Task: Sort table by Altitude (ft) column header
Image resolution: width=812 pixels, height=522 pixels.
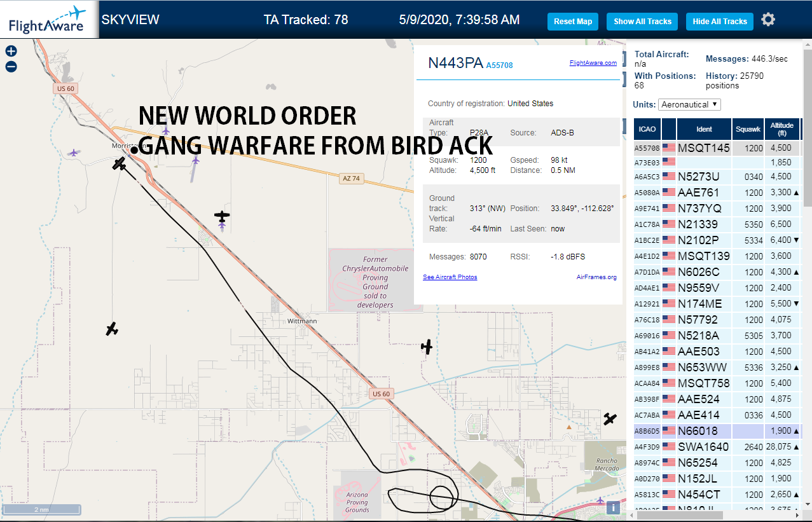Action: [782, 129]
